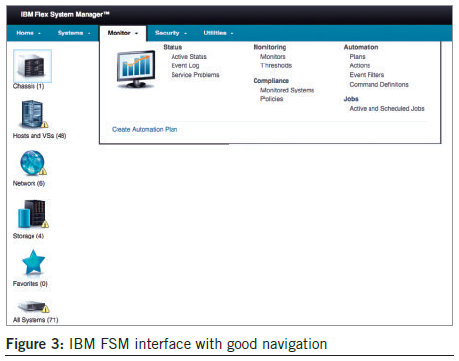Screen dimensions: 459x361
Task: Select Command Definitions
Action: 379,84
